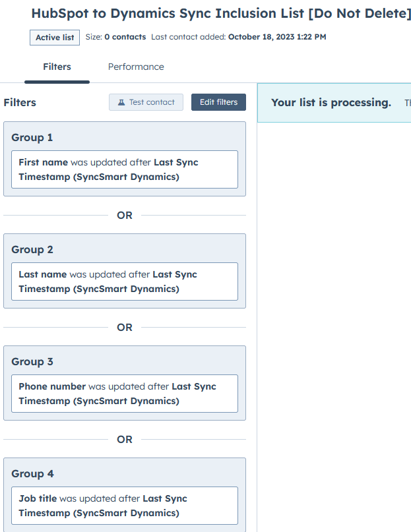Click the flask icon on Test contact
This screenshot has height=532, width=411.
coord(121,102)
